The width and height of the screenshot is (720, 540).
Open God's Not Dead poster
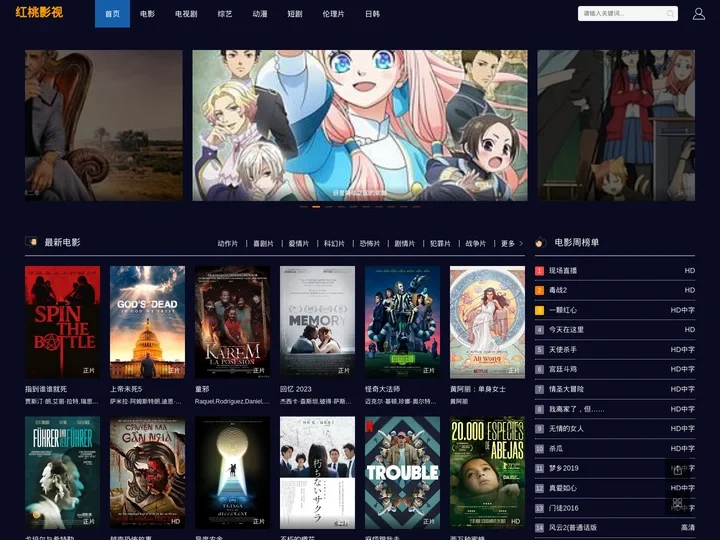(147, 322)
